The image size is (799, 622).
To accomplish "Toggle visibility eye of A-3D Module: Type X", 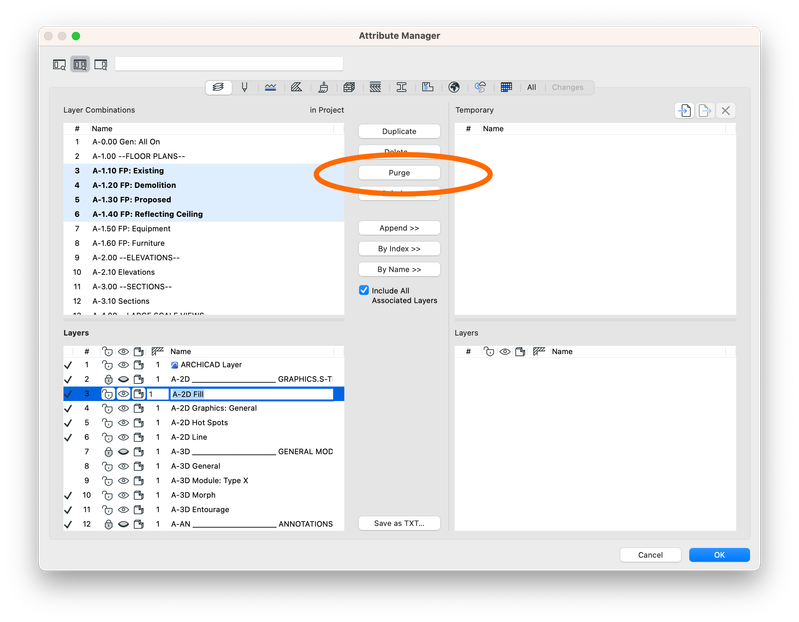I will (x=123, y=480).
